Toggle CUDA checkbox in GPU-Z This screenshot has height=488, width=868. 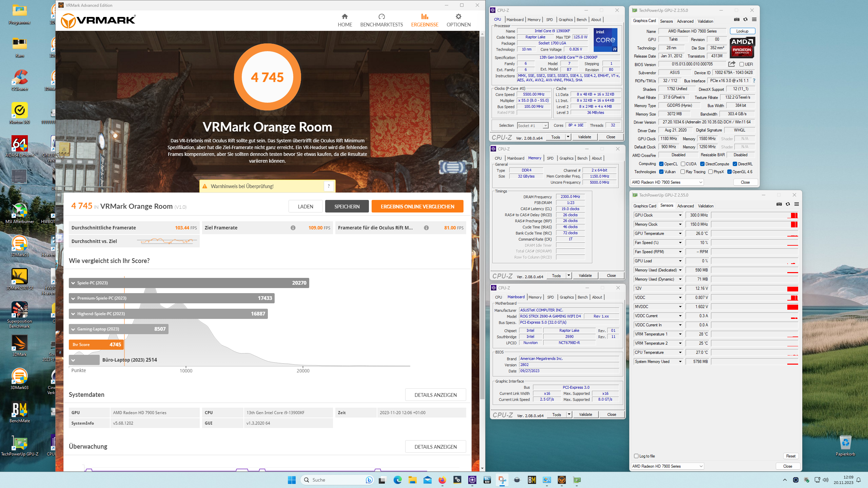pyautogui.click(x=683, y=164)
